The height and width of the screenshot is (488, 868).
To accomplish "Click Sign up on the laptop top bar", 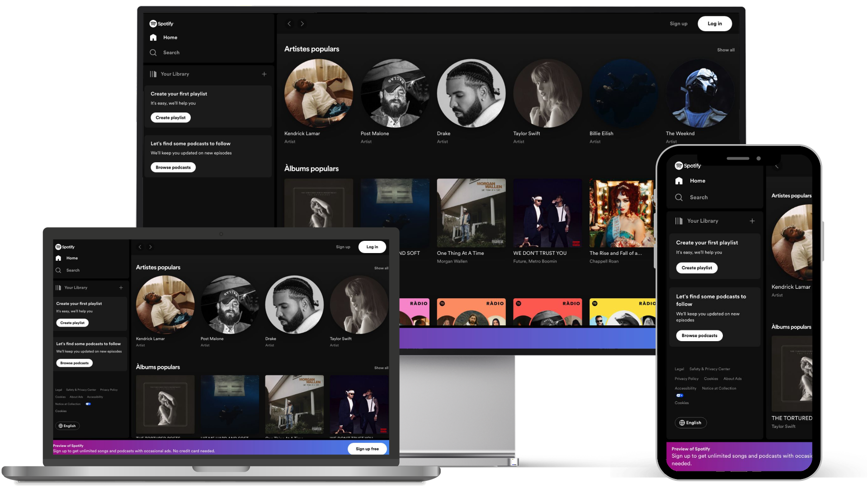I will (x=343, y=247).
